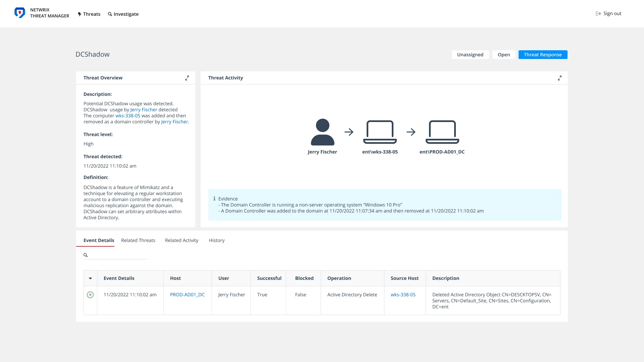644x362 pixels.
Task: Expand the Threat Activity panel
Action: (x=559, y=78)
